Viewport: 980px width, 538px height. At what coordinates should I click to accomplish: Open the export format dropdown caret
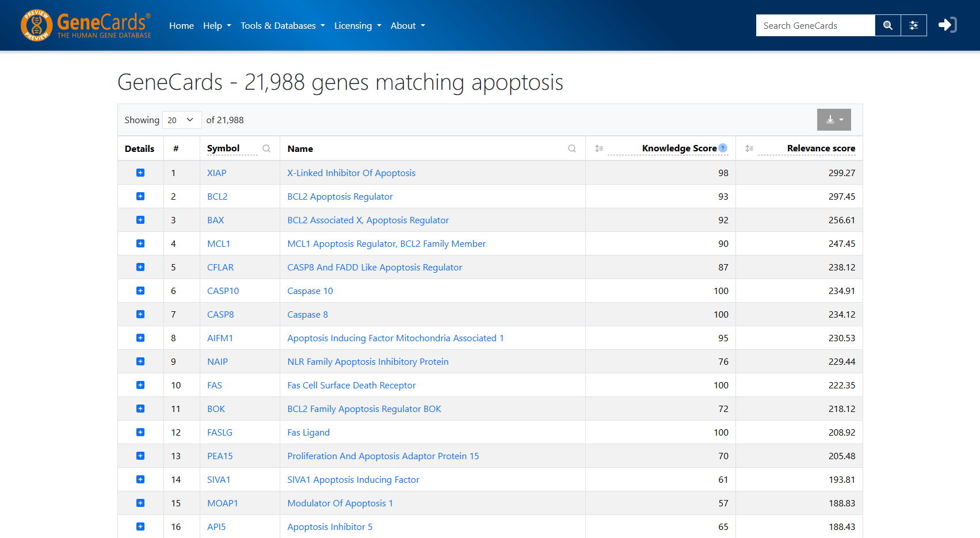point(841,120)
